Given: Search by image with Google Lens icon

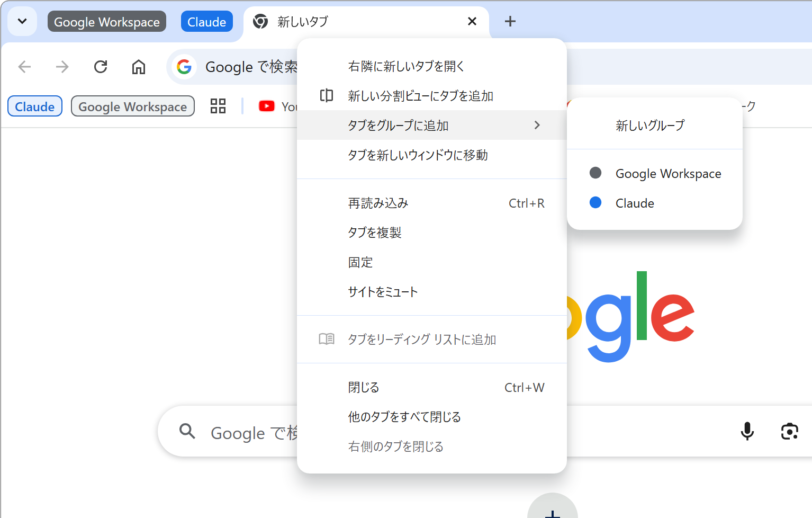Looking at the screenshot, I should [x=789, y=431].
